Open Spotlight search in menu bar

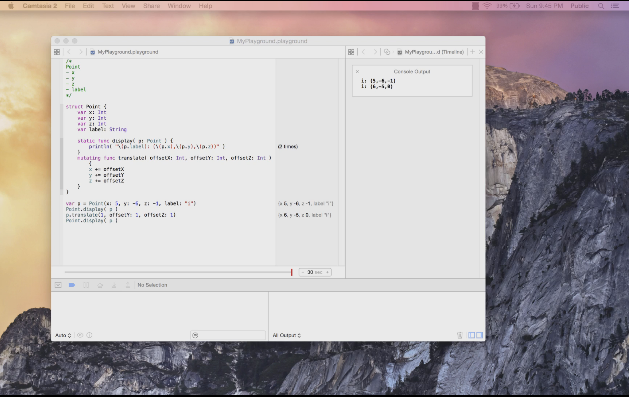tap(601, 6)
